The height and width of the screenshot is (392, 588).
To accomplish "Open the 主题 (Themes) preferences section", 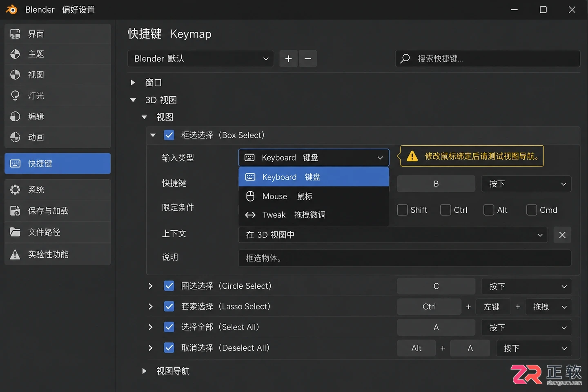I will tap(58, 54).
